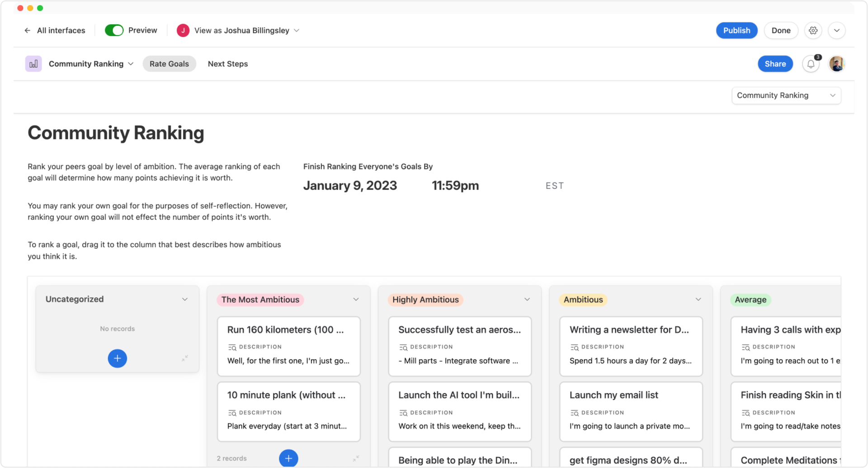Click the No records text in Uncategorized

117,328
